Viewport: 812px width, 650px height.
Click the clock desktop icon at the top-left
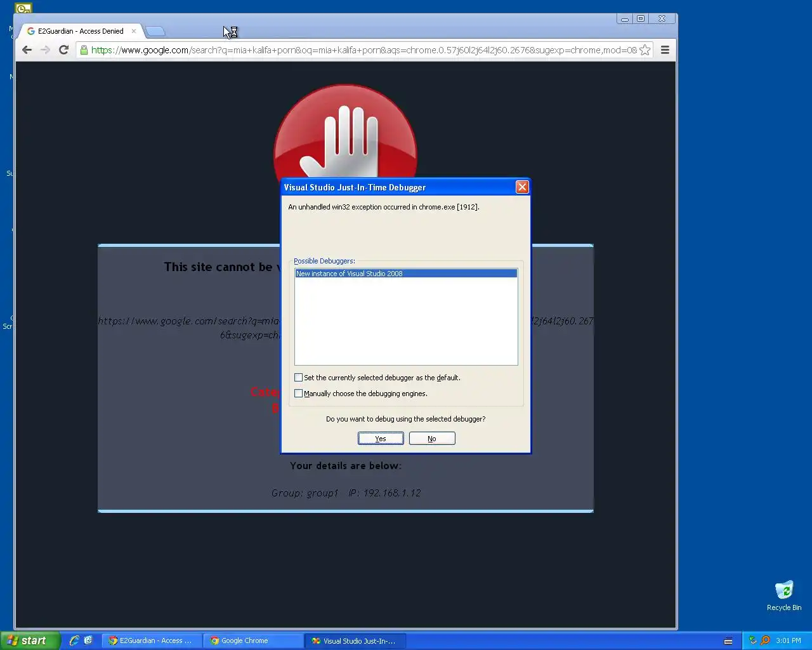coord(23,8)
